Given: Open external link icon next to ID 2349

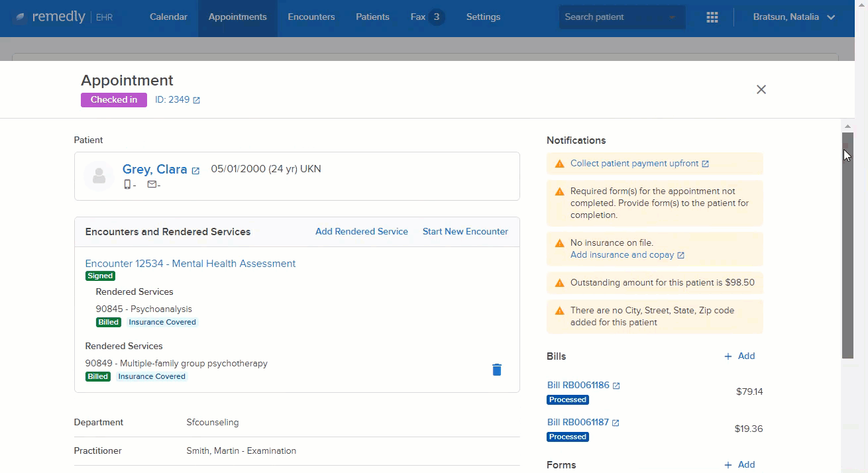Looking at the screenshot, I should pos(196,100).
